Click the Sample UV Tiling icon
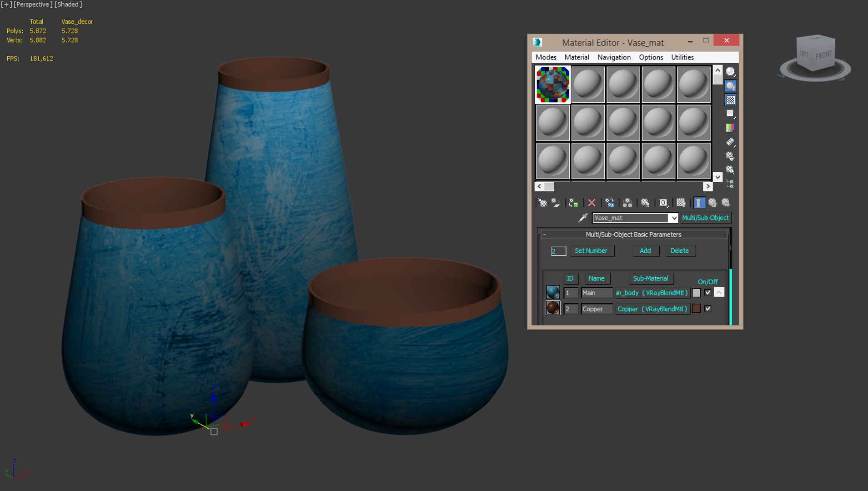Image resolution: width=868 pixels, height=491 pixels. (730, 114)
